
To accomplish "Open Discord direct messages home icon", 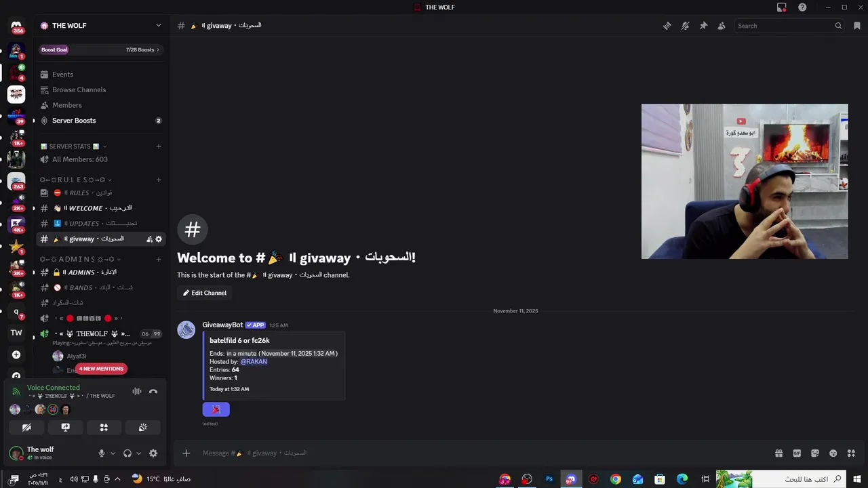I will [x=16, y=25].
